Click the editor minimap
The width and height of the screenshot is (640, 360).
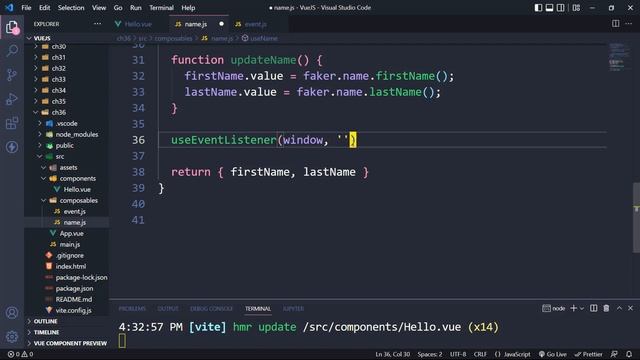point(620,57)
